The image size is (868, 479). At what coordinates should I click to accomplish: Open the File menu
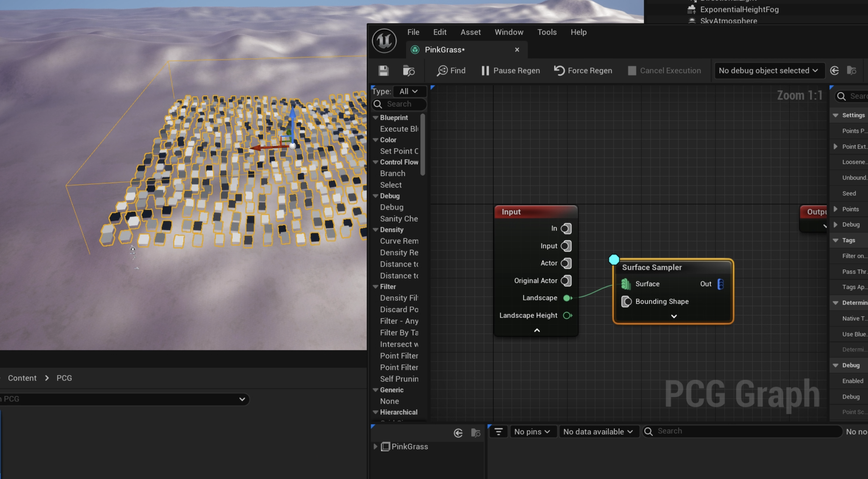[x=413, y=32]
